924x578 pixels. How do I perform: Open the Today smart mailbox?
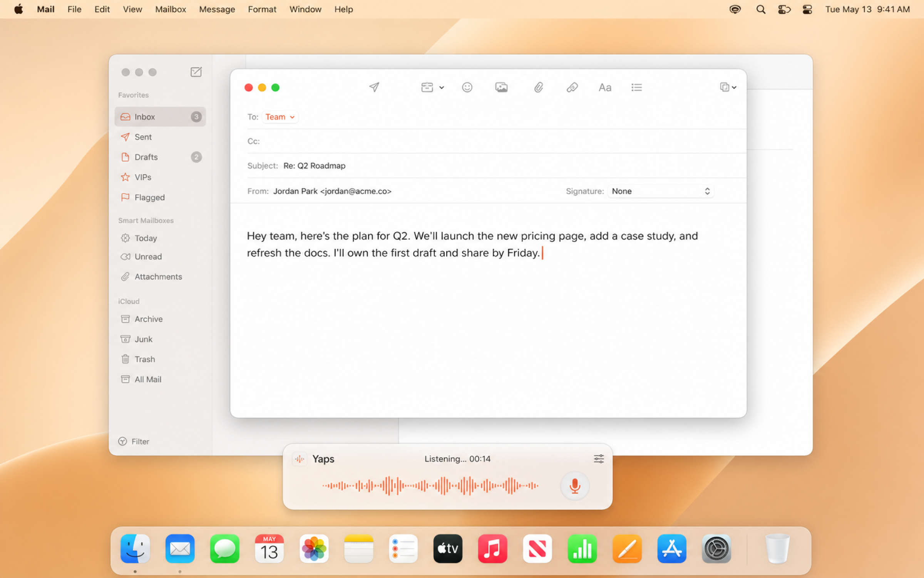160,238
